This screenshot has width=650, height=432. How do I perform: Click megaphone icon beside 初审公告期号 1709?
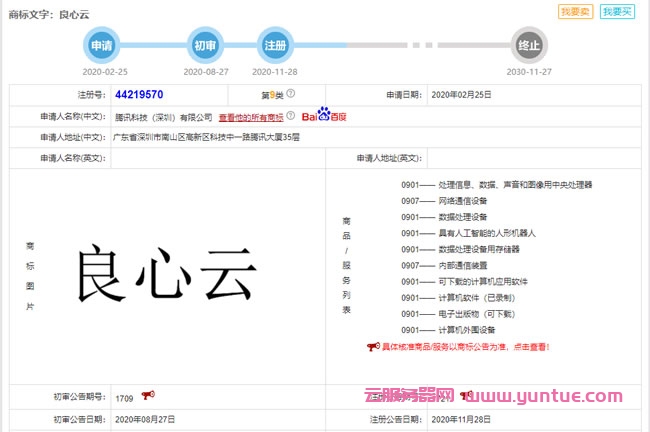(148, 395)
